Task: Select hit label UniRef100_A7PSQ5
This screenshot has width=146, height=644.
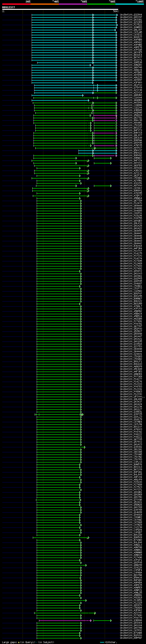Action: tap(131, 50)
